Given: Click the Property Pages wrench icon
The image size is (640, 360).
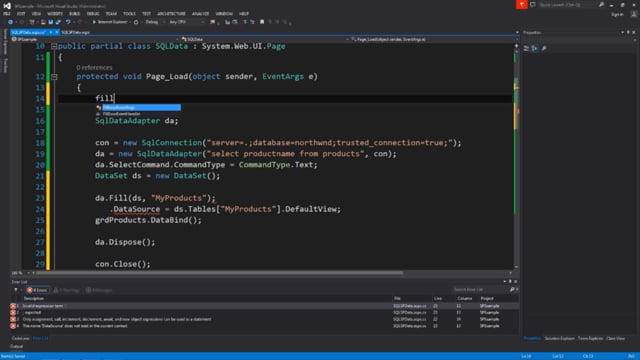Looking at the screenshot, I should 544,49.
